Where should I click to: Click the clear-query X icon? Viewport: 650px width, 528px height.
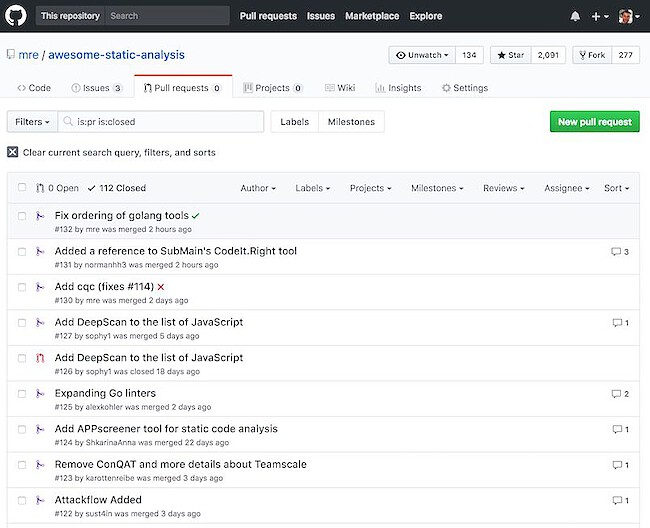[12, 152]
